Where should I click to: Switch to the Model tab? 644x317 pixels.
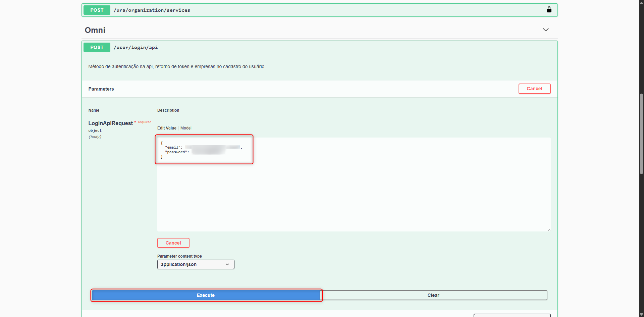click(186, 128)
